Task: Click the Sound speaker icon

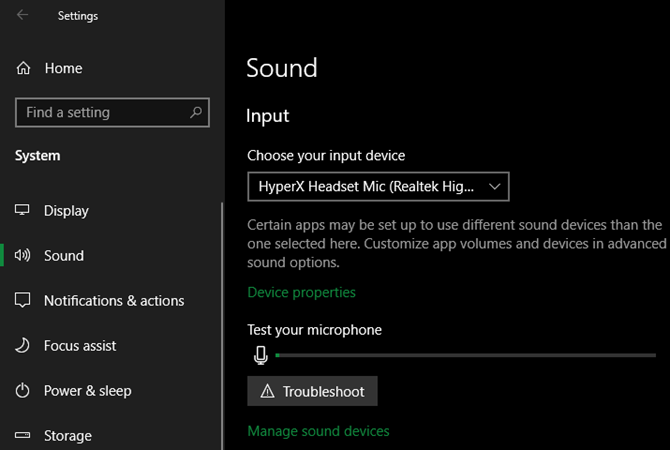Action: 23,256
